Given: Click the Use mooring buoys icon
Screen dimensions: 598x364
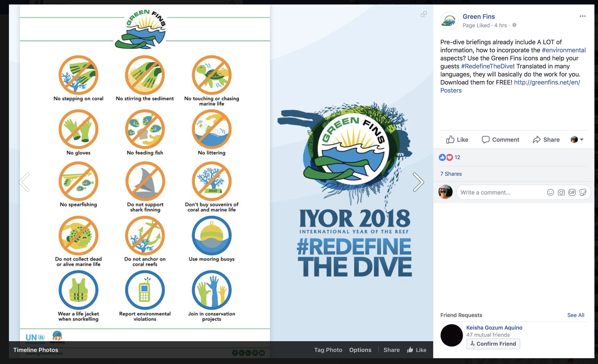Looking at the screenshot, I should (x=212, y=235).
